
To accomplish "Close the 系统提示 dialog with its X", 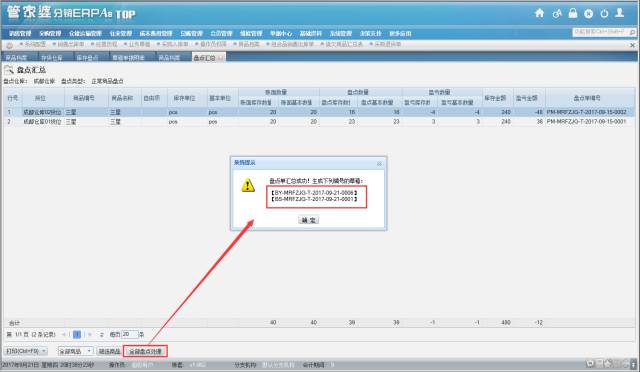I will click(379, 163).
